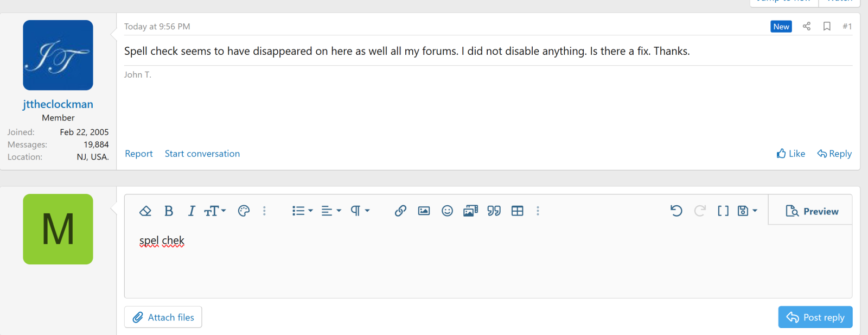Click the Post reply button
This screenshot has width=868, height=335.
815,317
